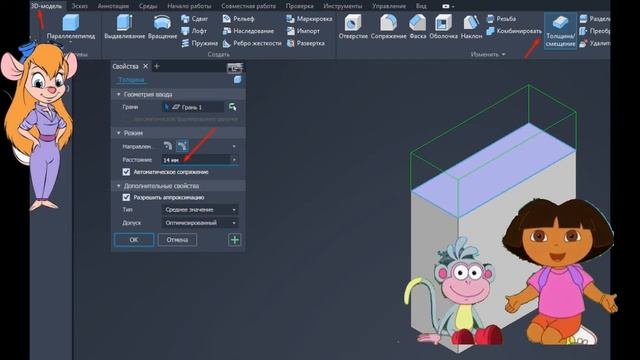The width and height of the screenshot is (640, 360).
Task: Pick the Развертка unwrap tool
Action: pos(305,43)
